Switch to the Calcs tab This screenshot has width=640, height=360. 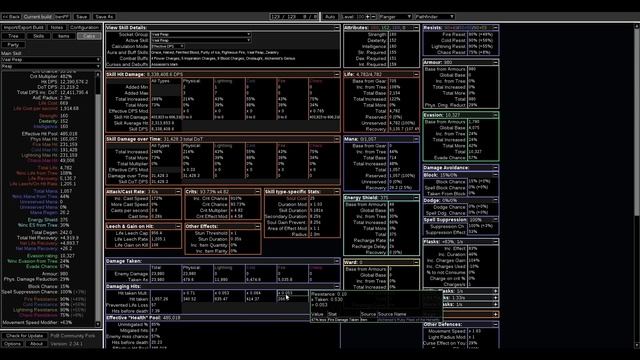point(89,36)
